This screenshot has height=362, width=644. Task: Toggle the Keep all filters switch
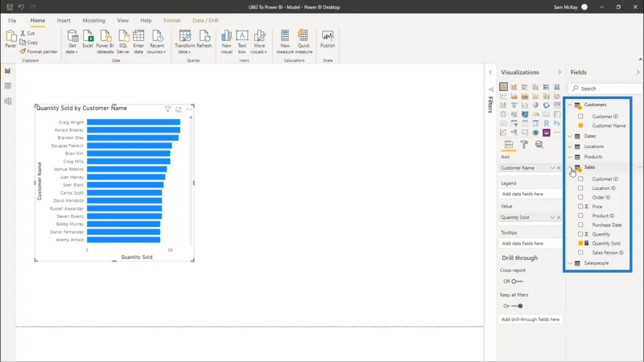click(517, 306)
